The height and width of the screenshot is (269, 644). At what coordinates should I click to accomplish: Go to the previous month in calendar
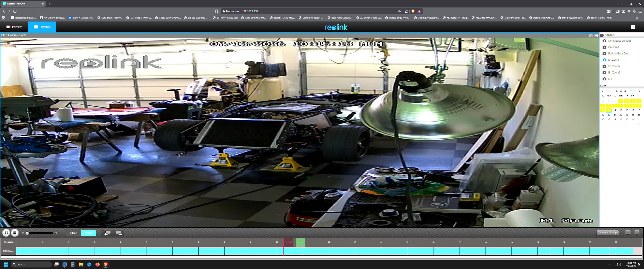coord(602,91)
